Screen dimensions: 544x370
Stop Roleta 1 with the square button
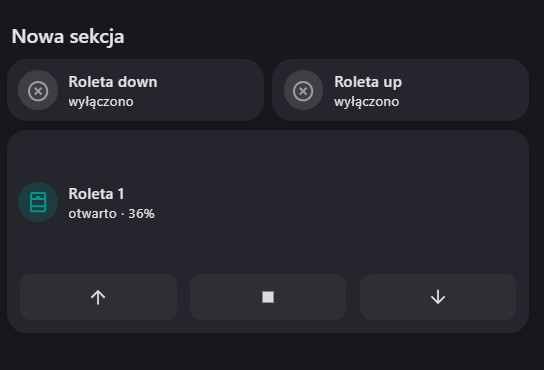point(268,297)
